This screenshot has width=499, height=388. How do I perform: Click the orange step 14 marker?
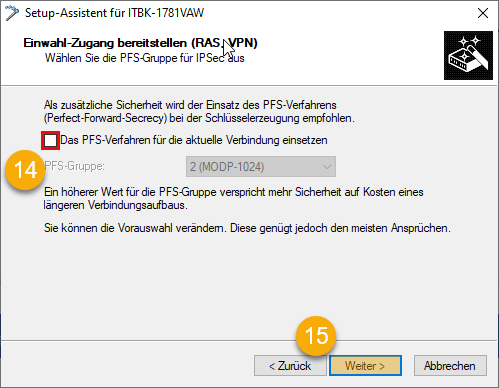pyautogui.click(x=25, y=170)
